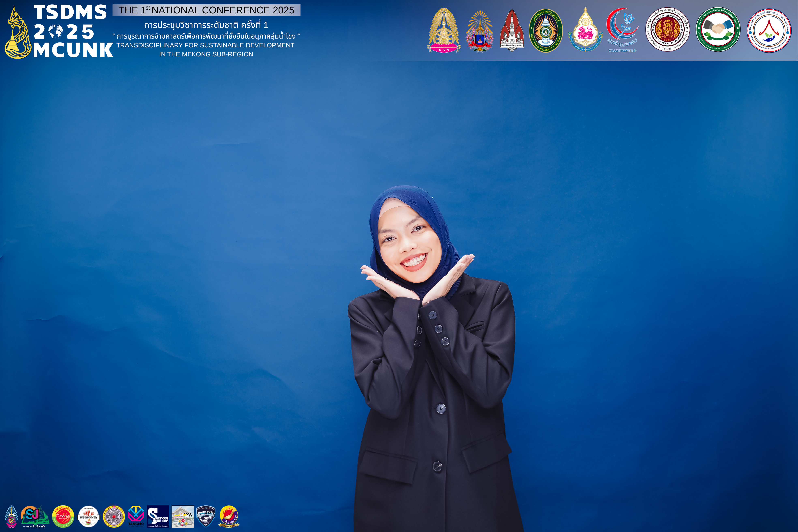Click the handshake association logo
798x532 pixels.
718,30
